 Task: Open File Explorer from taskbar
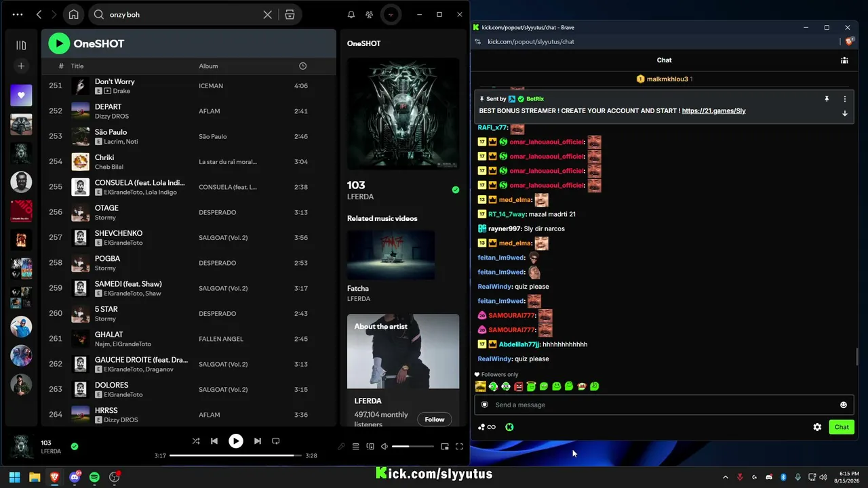[35, 477]
